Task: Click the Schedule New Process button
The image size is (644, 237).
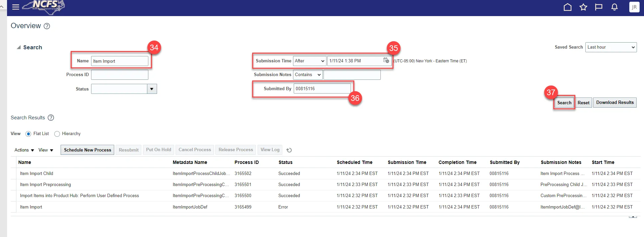Action: click(87, 150)
